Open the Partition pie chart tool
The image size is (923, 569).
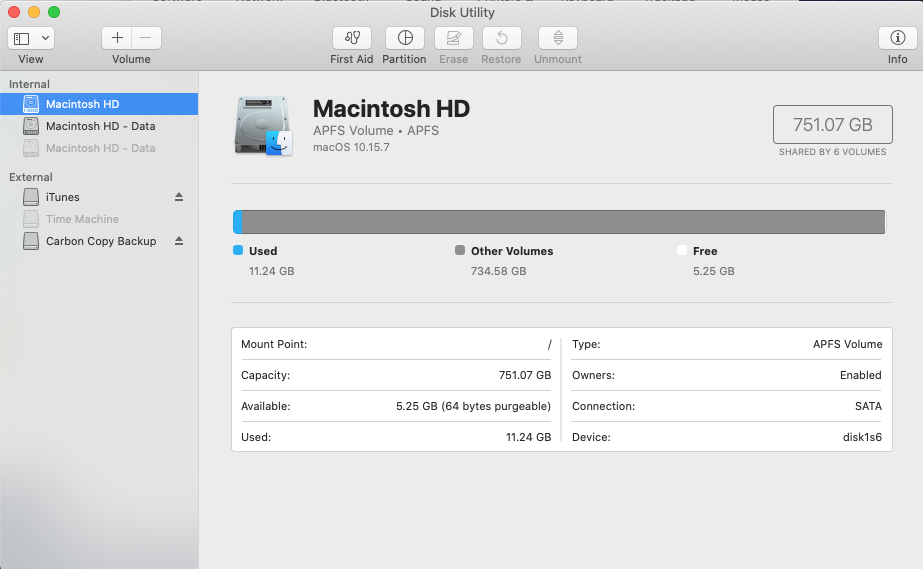[404, 38]
